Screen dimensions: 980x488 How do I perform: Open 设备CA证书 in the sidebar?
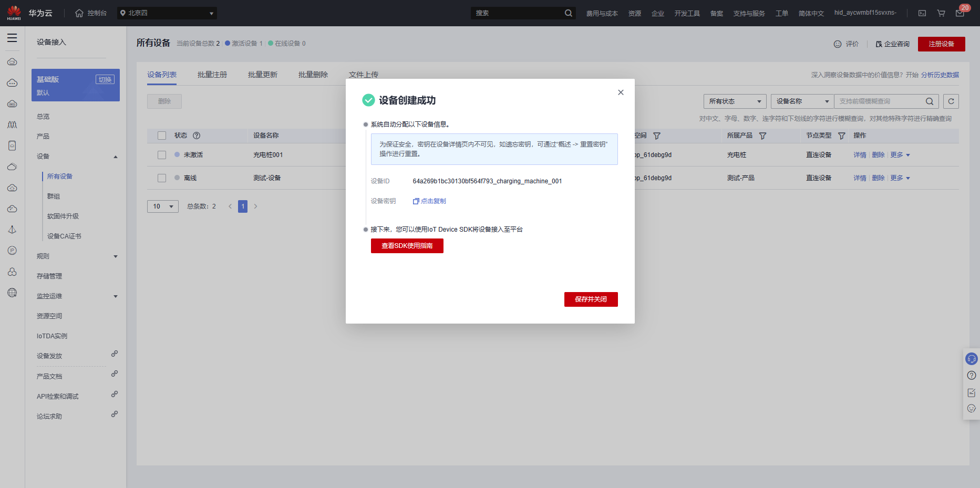point(64,236)
